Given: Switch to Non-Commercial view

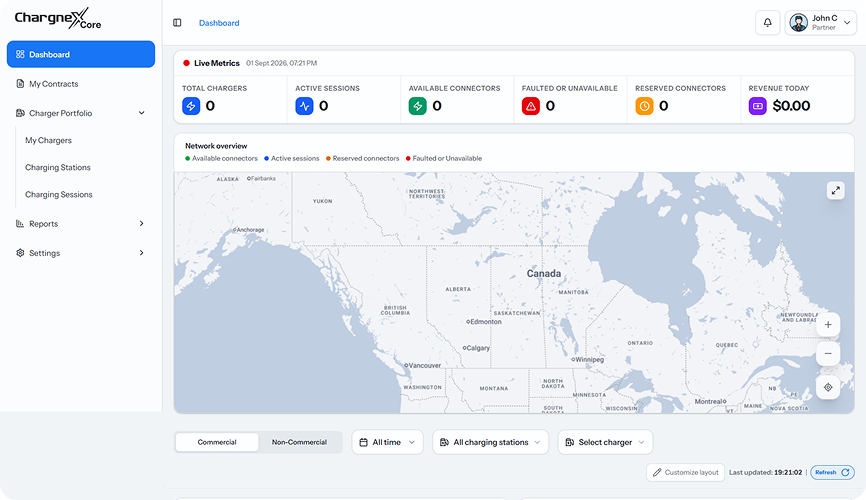Looking at the screenshot, I should (x=299, y=442).
